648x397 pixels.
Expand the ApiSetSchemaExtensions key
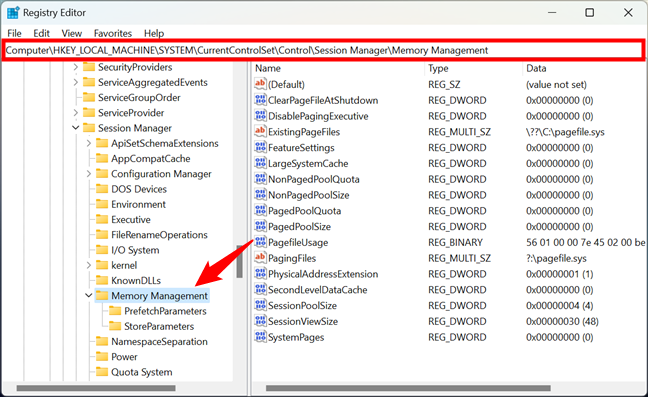tap(89, 143)
